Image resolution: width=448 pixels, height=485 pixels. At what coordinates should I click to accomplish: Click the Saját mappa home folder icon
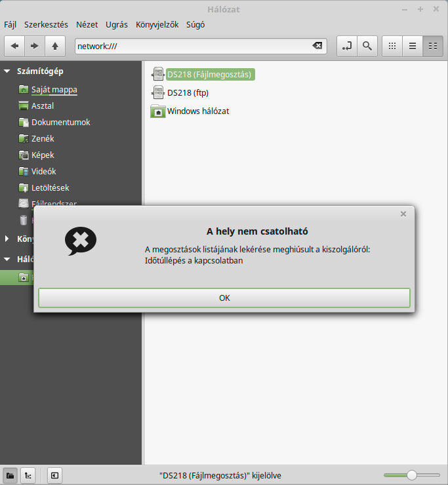(24, 89)
